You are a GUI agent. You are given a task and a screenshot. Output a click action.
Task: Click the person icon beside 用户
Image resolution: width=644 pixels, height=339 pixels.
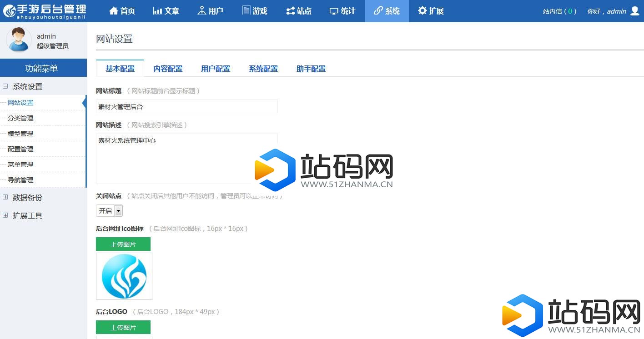[x=202, y=11]
